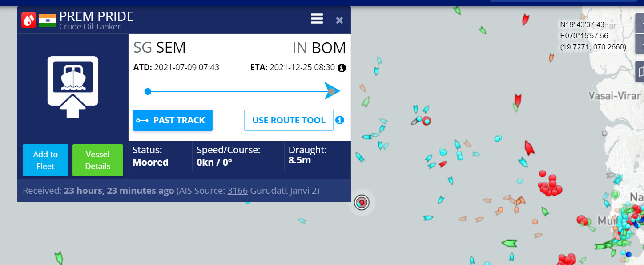Image resolution: width=644 pixels, height=265 pixels.
Task: Click the India flag icon
Action: pyautogui.click(x=48, y=20)
